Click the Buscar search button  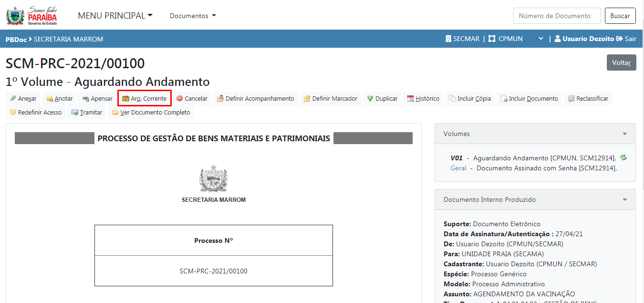coord(620,16)
